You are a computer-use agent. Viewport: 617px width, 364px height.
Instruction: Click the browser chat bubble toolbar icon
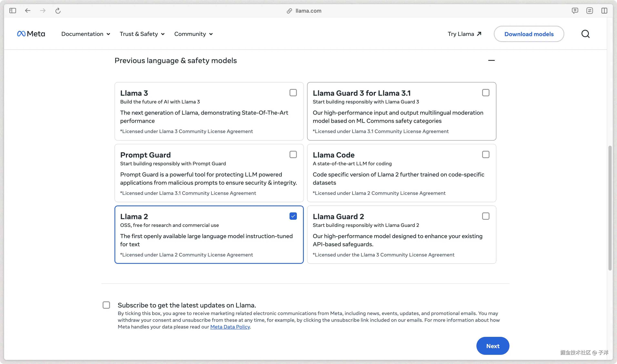575,11
